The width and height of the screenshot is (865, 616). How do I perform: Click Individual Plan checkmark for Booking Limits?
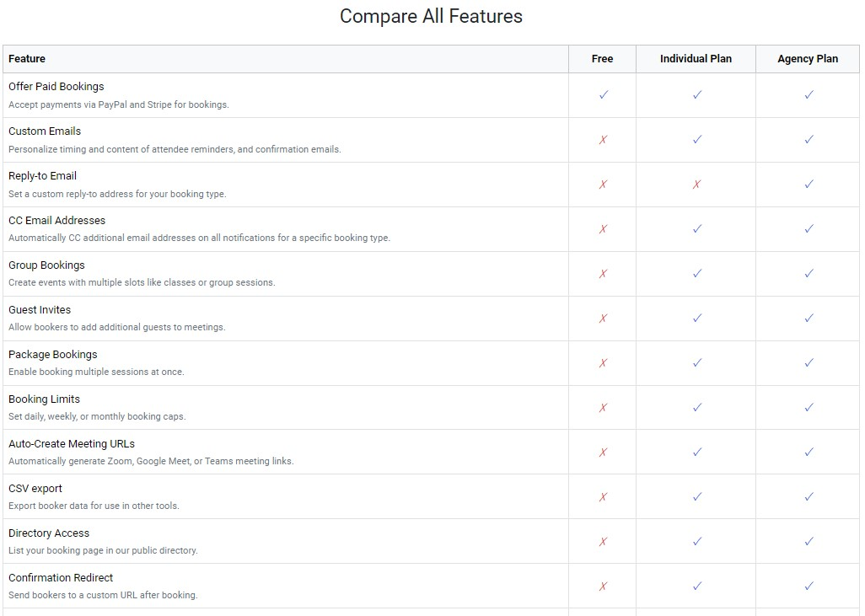(x=696, y=408)
